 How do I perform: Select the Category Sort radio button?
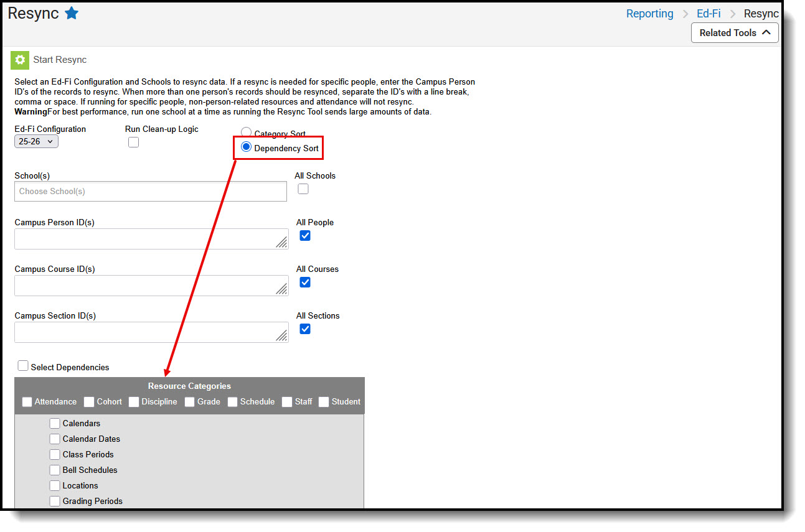(247, 132)
